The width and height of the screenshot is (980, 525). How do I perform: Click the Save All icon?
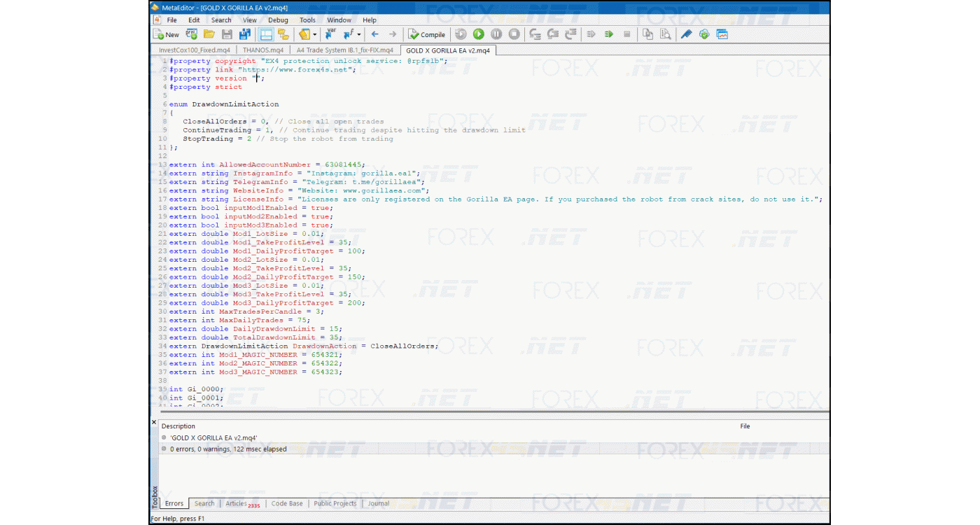pos(245,34)
